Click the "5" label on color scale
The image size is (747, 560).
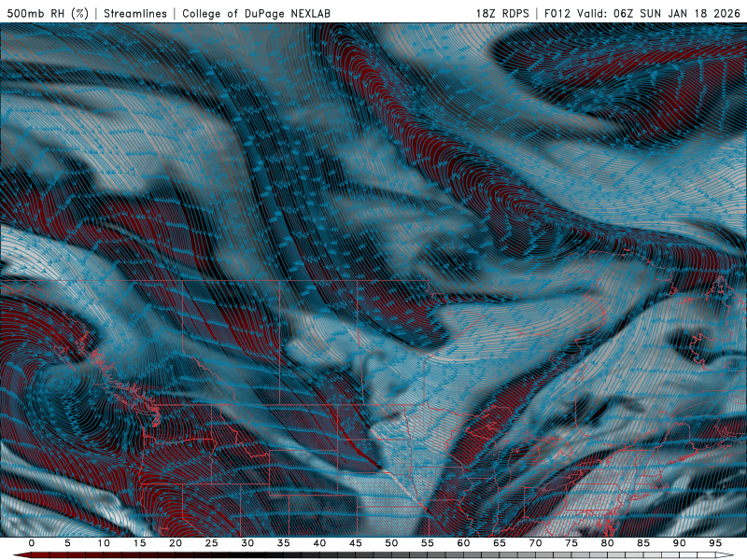pyautogui.click(x=67, y=543)
